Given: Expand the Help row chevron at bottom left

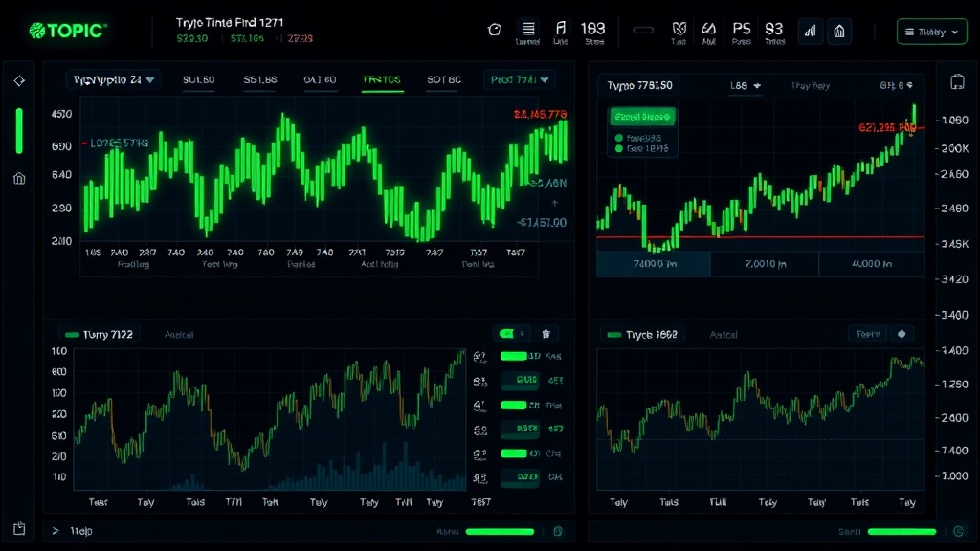Looking at the screenshot, I should click(55, 531).
